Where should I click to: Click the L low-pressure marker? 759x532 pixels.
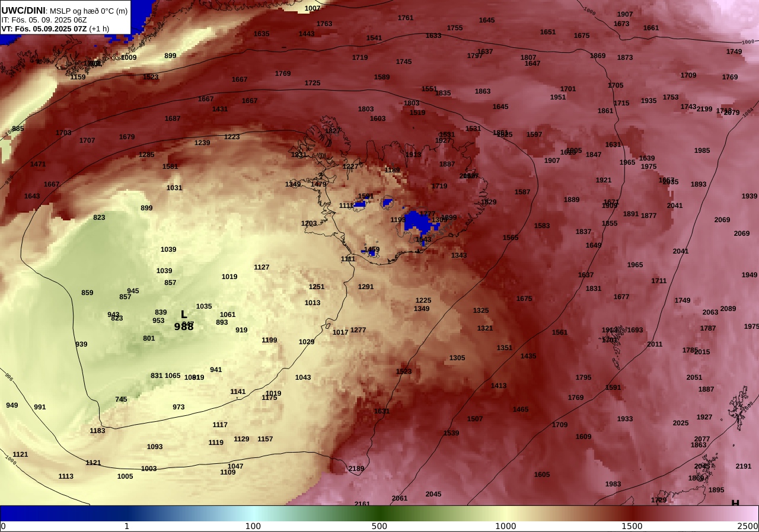(x=184, y=315)
